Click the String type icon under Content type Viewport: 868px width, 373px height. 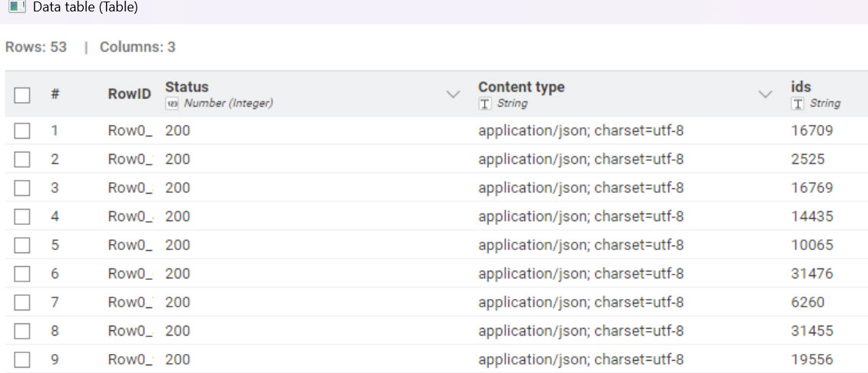tap(485, 104)
